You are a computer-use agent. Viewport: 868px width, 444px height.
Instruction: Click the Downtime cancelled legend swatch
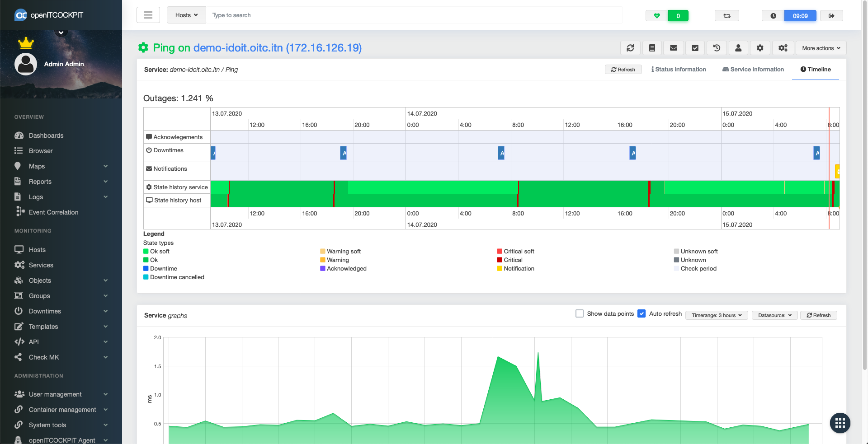pyautogui.click(x=146, y=277)
